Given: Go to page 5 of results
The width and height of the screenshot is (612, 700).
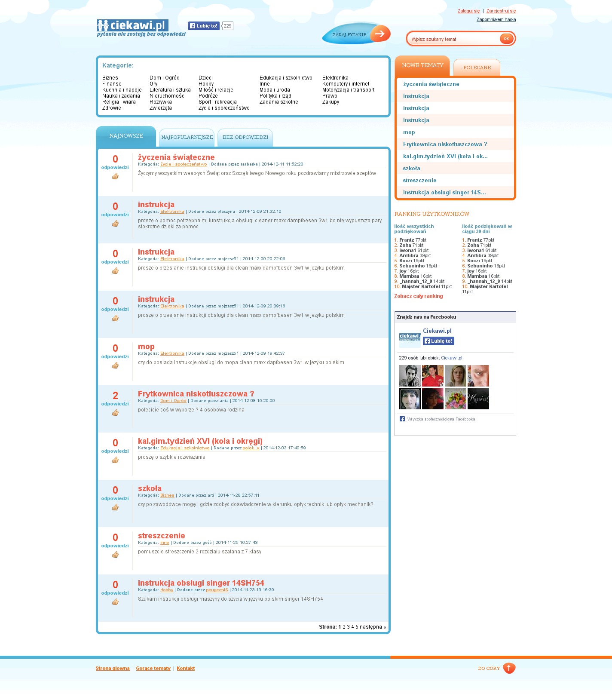Looking at the screenshot, I should coord(357,627).
